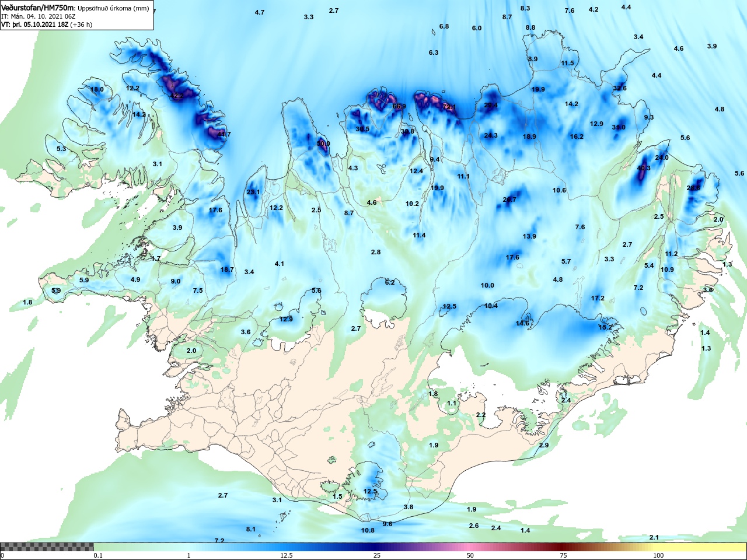This screenshot has height=560, width=747.
Task: Select the map value 4.9
Action: pyautogui.click(x=135, y=279)
